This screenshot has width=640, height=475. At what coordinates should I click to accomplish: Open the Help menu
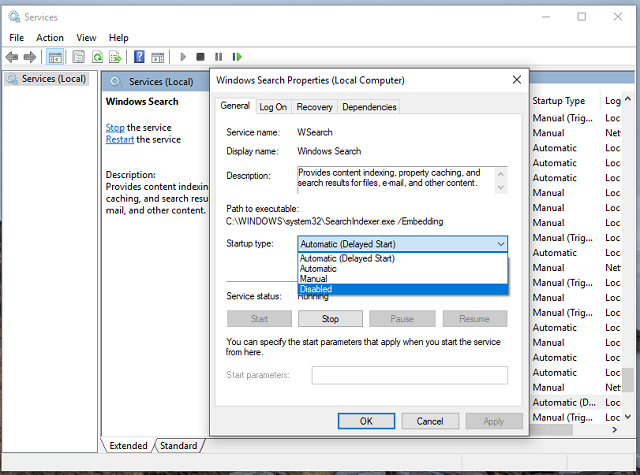click(x=118, y=38)
